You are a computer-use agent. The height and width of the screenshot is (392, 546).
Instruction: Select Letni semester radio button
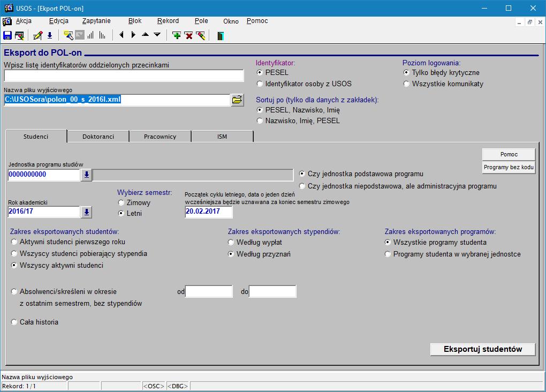click(121, 213)
